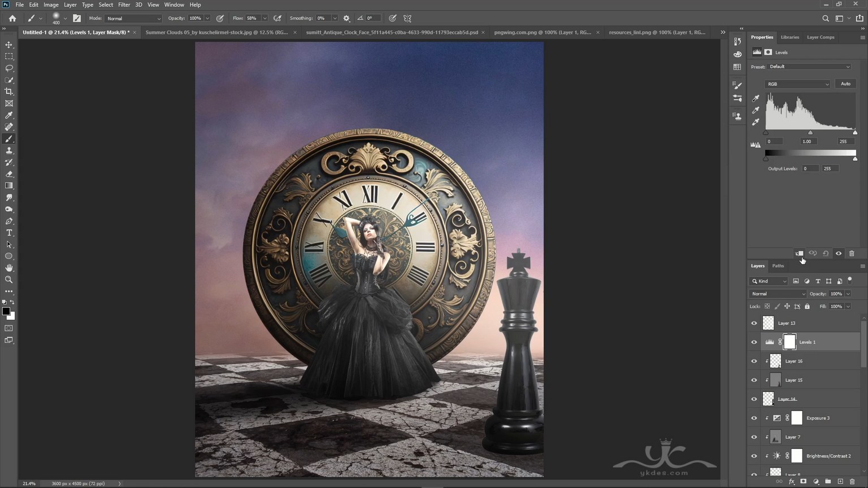Clip Levels adjustment to layer below
The width and height of the screenshot is (868, 488).
[799, 254]
